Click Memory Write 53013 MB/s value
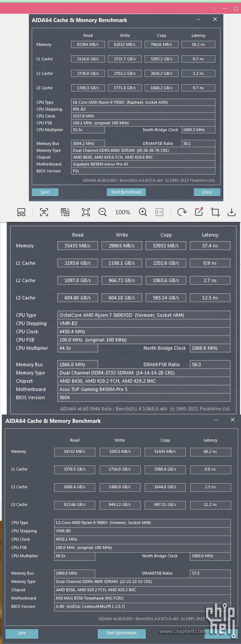This screenshot has height=644, width=241. pos(120,451)
